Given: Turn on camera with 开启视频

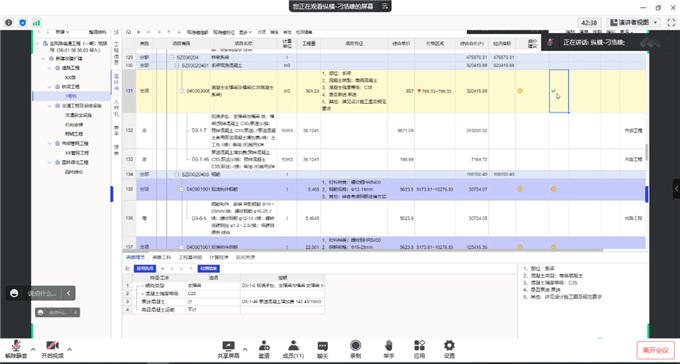Looking at the screenshot, I should pos(52,349).
